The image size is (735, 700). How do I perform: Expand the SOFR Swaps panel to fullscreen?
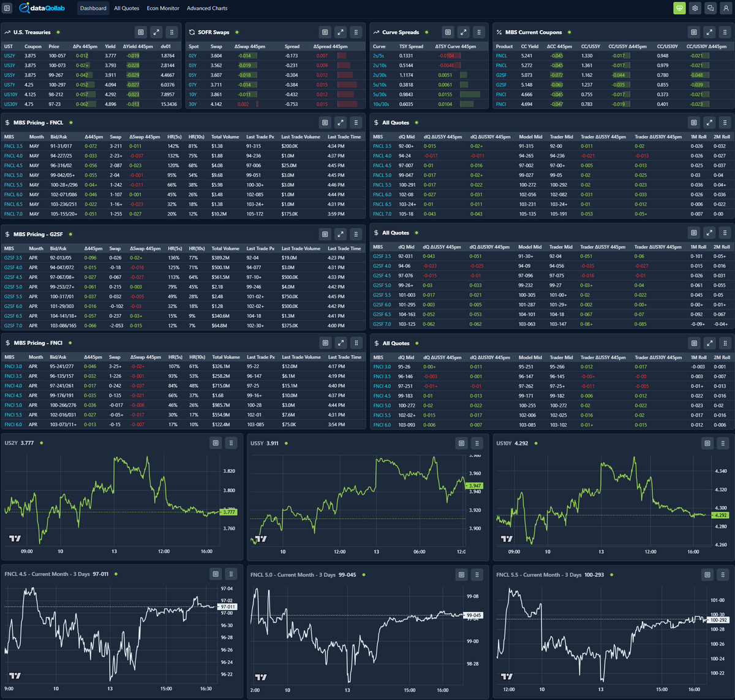[x=341, y=32]
